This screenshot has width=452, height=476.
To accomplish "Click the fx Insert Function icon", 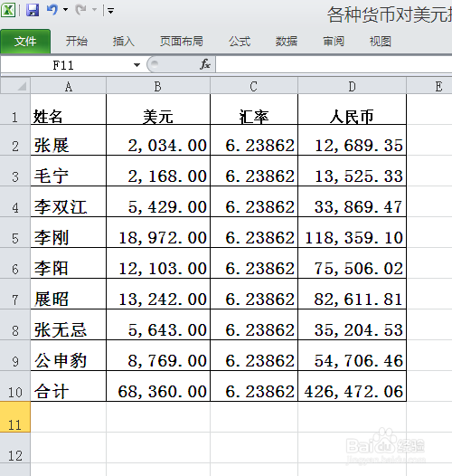I will click(x=205, y=64).
